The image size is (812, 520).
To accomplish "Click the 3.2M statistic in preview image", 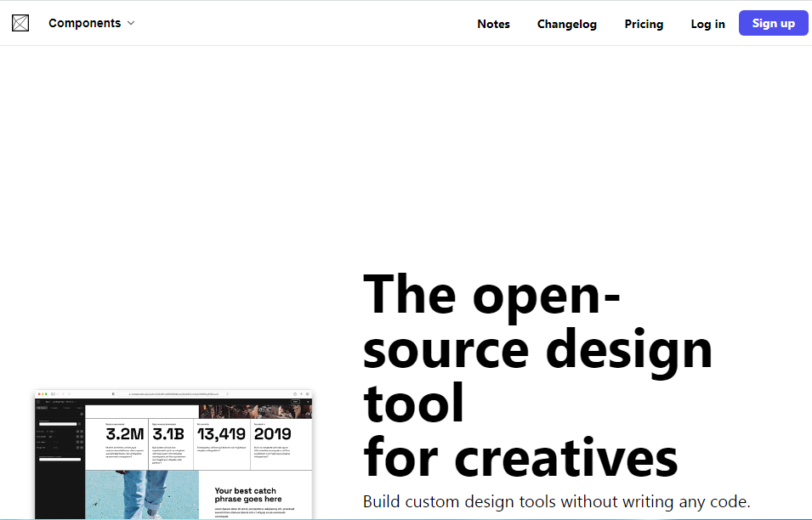I will (125, 434).
